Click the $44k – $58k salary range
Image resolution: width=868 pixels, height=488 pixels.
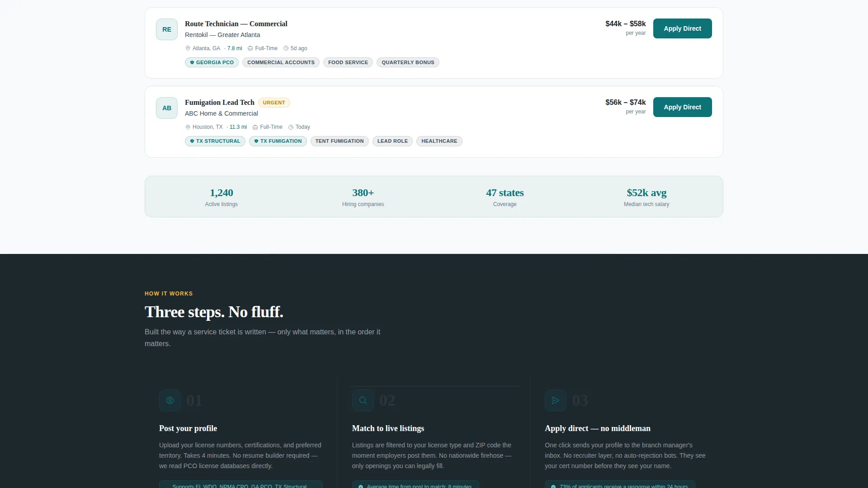[x=626, y=23]
